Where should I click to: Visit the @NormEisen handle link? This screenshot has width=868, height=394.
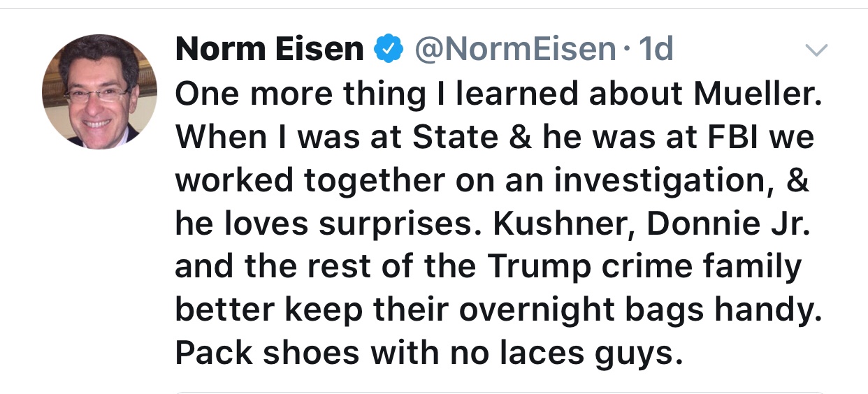(515, 50)
